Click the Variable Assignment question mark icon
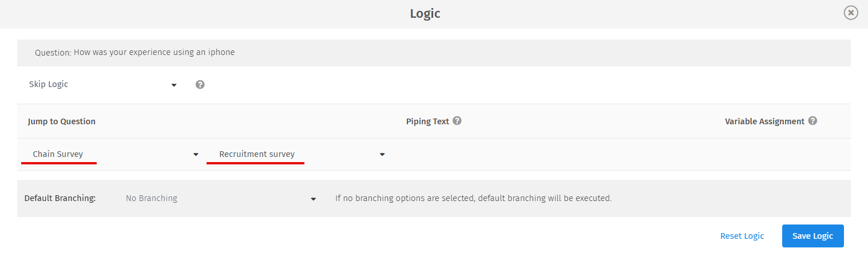The height and width of the screenshot is (256, 868). (812, 121)
